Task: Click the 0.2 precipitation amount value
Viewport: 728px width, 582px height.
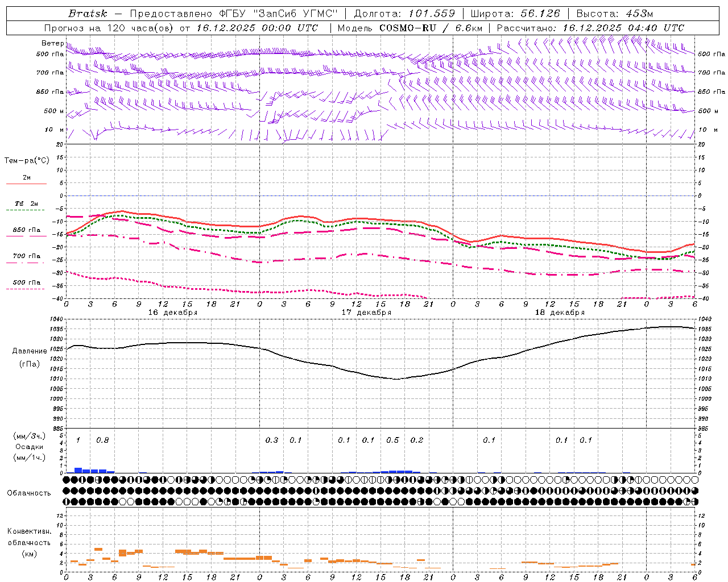Action: pos(417,440)
